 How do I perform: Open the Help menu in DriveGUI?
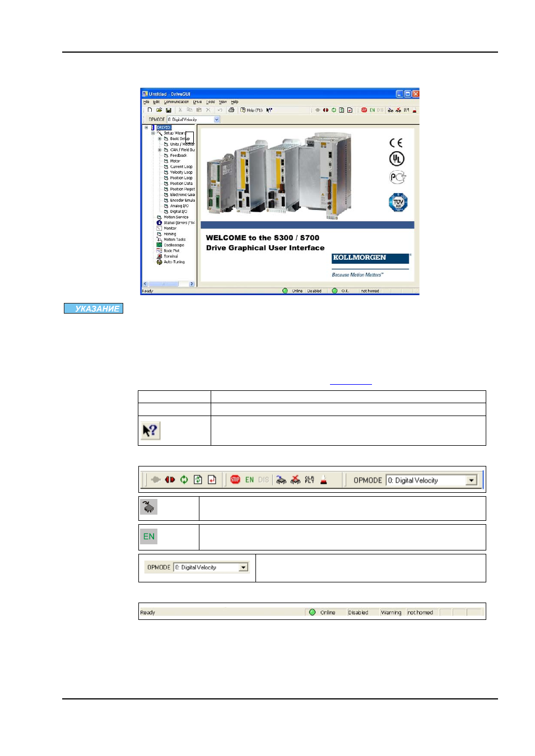coord(235,102)
